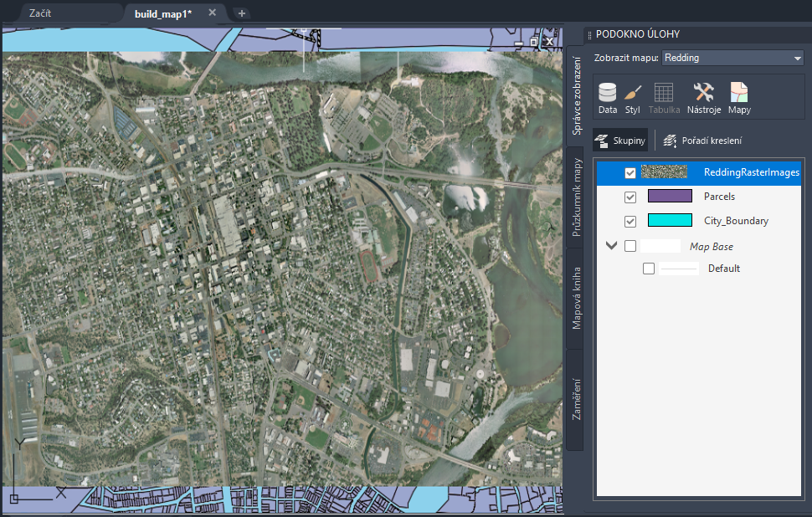Image resolution: width=812 pixels, height=517 pixels.
Task: Open the Styl paintbrush tool
Action: [632, 98]
